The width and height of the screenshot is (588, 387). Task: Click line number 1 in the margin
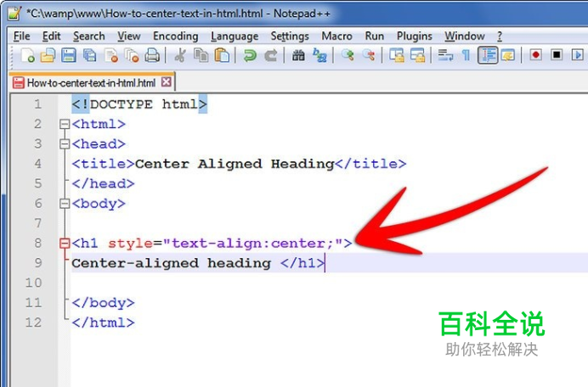coord(38,104)
